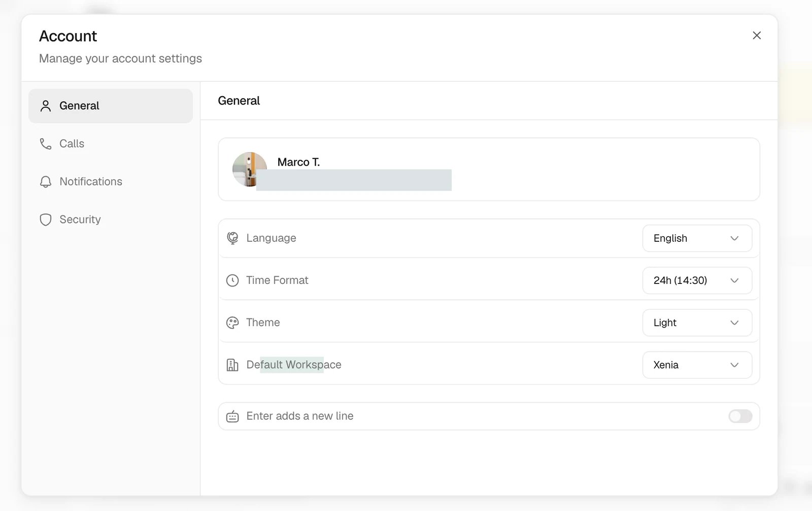The width and height of the screenshot is (812, 511).
Task: Click the Default Workspace setting label
Action: [294, 365]
